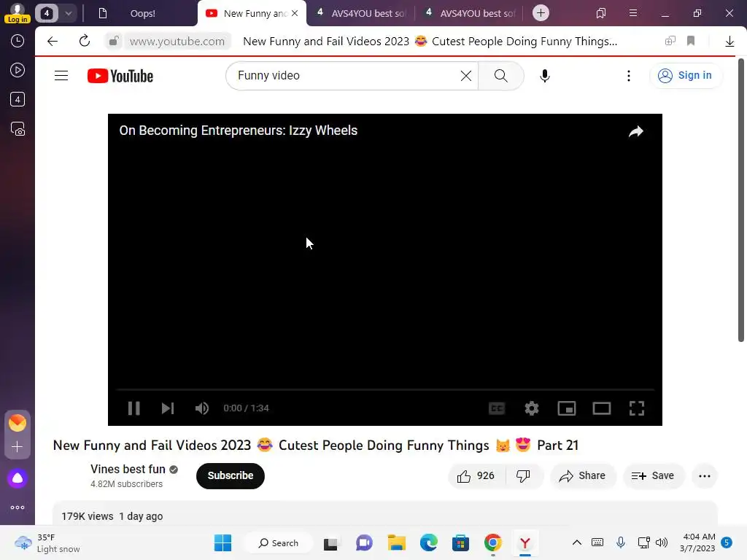
Task: Expand the 179K views description box
Action: click(385, 513)
